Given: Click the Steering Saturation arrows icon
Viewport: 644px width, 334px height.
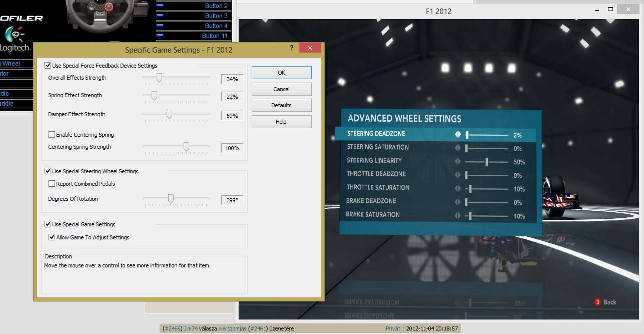Looking at the screenshot, I should pyautogui.click(x=457, y=148).
